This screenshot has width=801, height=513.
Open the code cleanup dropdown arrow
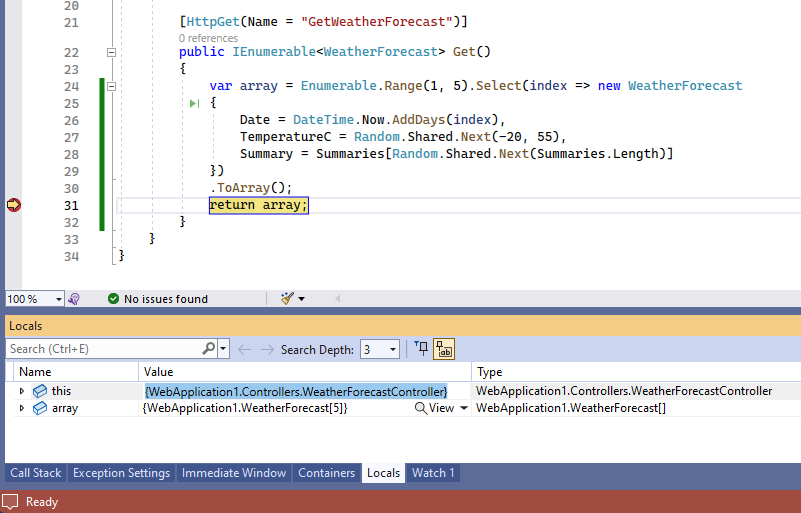(301, 299)
